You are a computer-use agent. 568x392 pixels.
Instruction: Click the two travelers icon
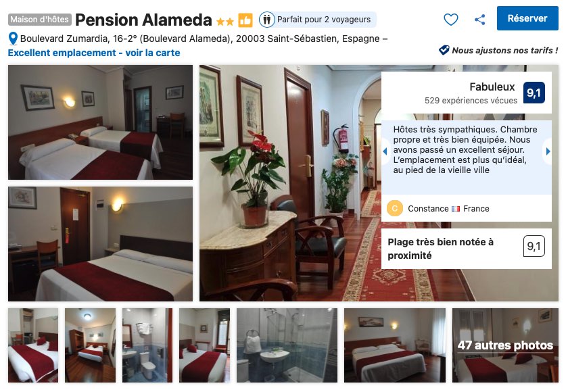267,20
